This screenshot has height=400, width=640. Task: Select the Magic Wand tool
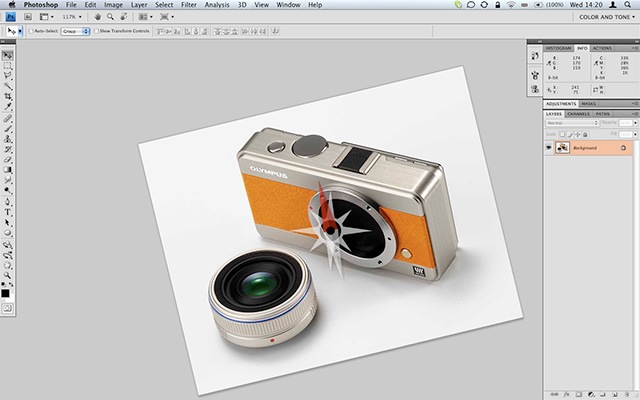point(8,86)
